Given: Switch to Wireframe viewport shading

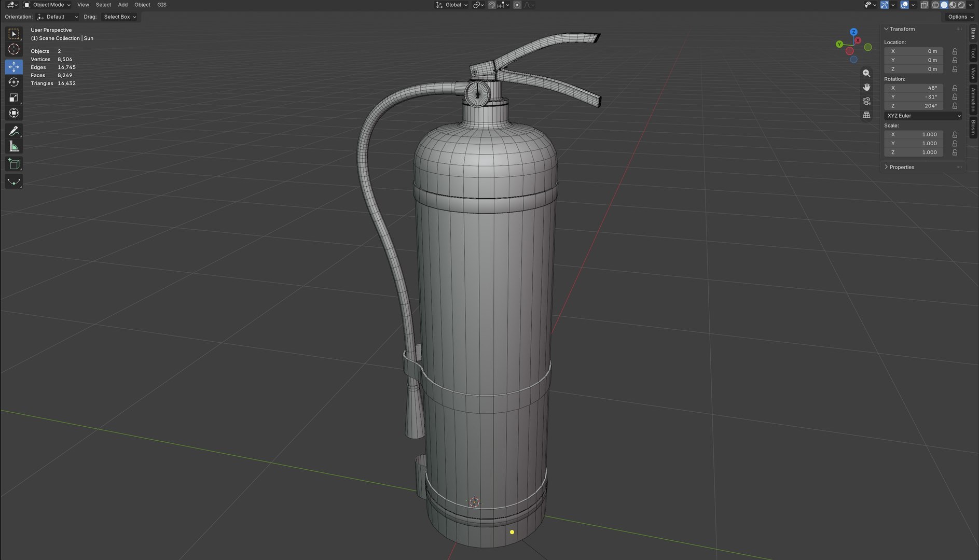Looking at the screenshot, I should 935,5.
